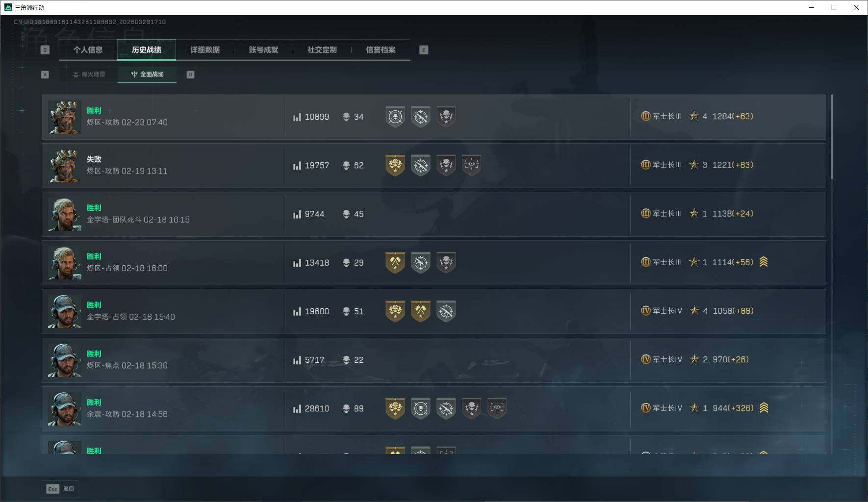Image resolution: width=868 pixels, height=502 pixels.
Task: Click the rank-up chevron icon in 余震-攻防 row
Action: tap(764, 408)
